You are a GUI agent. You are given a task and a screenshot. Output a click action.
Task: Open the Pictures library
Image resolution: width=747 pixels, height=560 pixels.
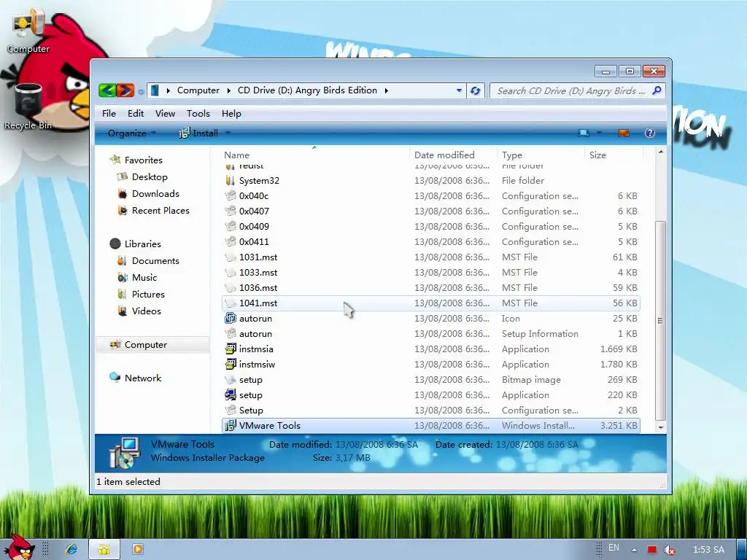pos(148,295)
